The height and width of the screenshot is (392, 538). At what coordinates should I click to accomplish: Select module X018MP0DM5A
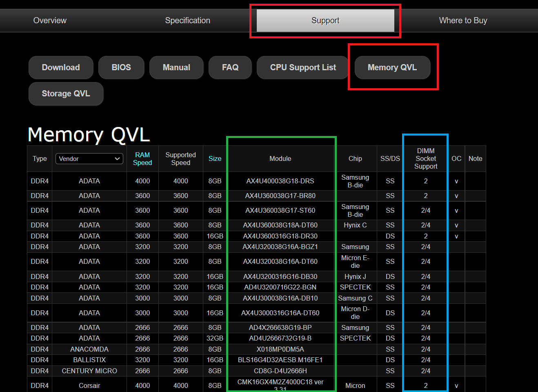pyautogui.click(x=280, y=349)
